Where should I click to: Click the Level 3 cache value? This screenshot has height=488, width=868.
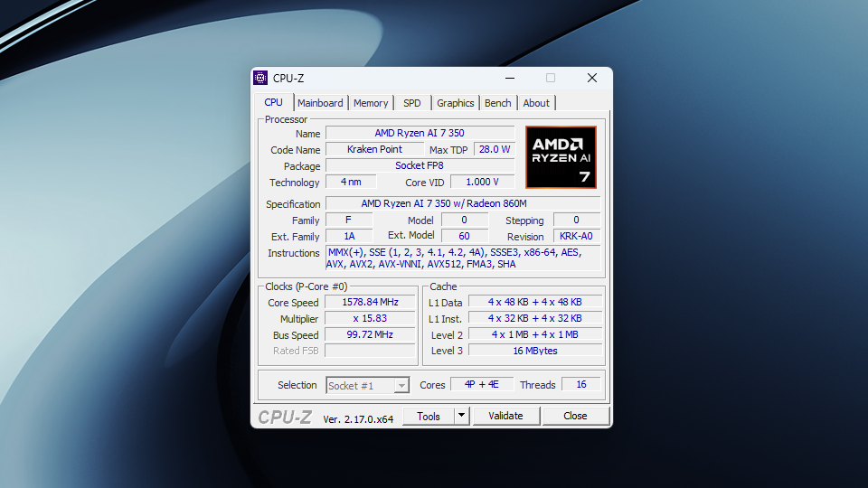[534, 351]
